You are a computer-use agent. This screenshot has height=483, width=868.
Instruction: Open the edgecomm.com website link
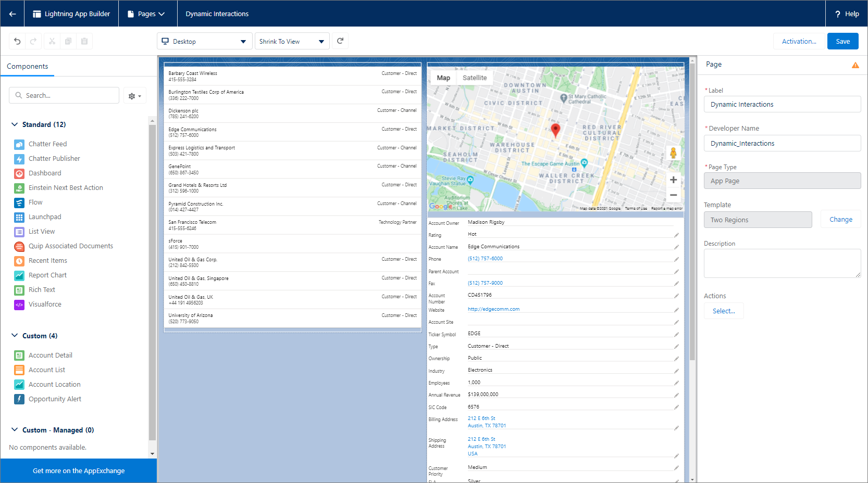(x=493, y=309)
